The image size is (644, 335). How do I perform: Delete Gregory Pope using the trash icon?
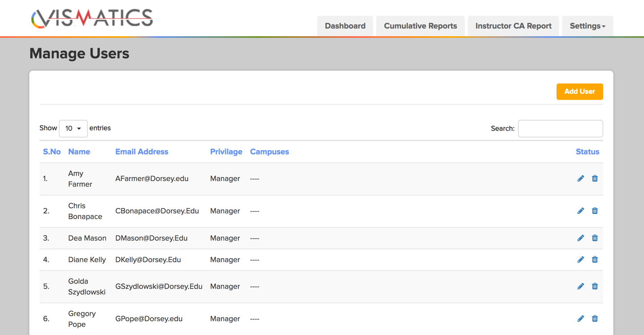click(x=595, y=318)
